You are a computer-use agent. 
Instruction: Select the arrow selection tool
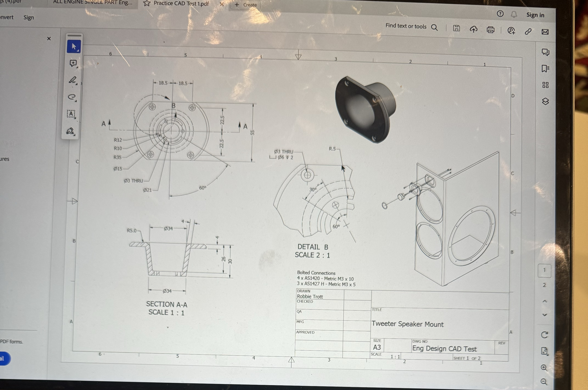point(74,47)
